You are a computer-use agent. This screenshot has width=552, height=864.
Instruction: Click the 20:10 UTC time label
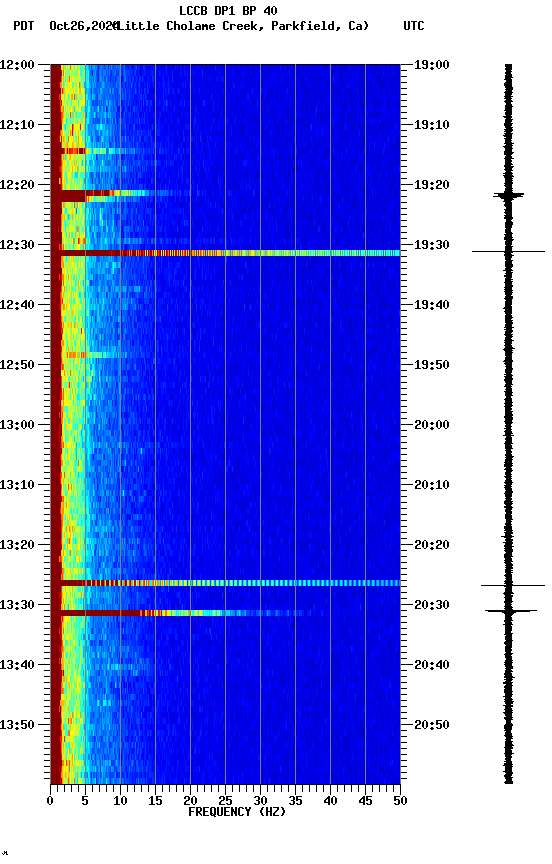point(432,485)
